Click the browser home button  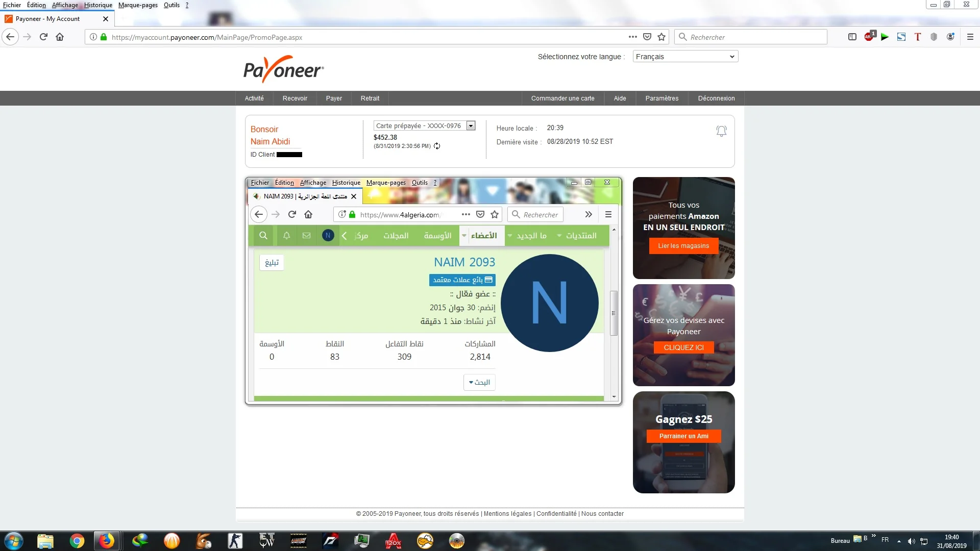60,37
